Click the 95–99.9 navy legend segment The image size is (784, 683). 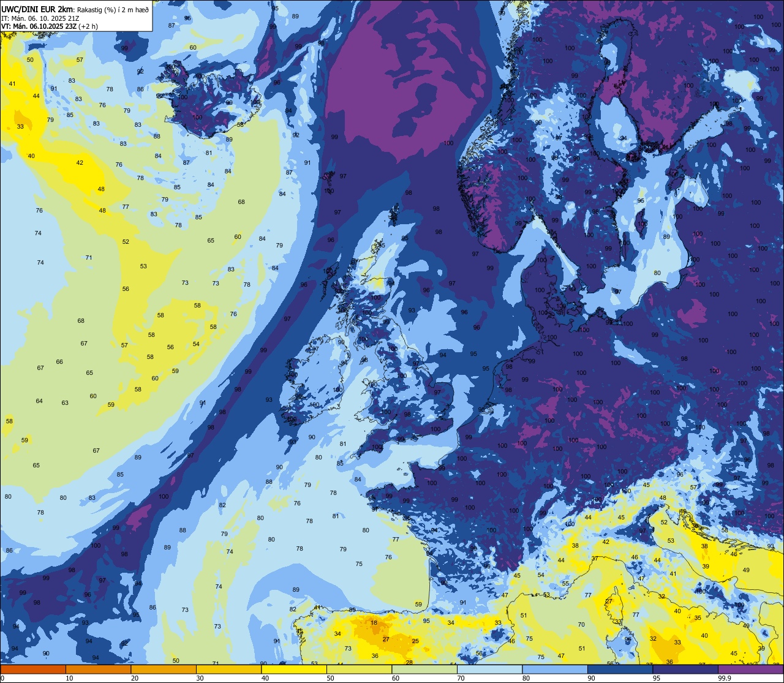tap(685, 669)
